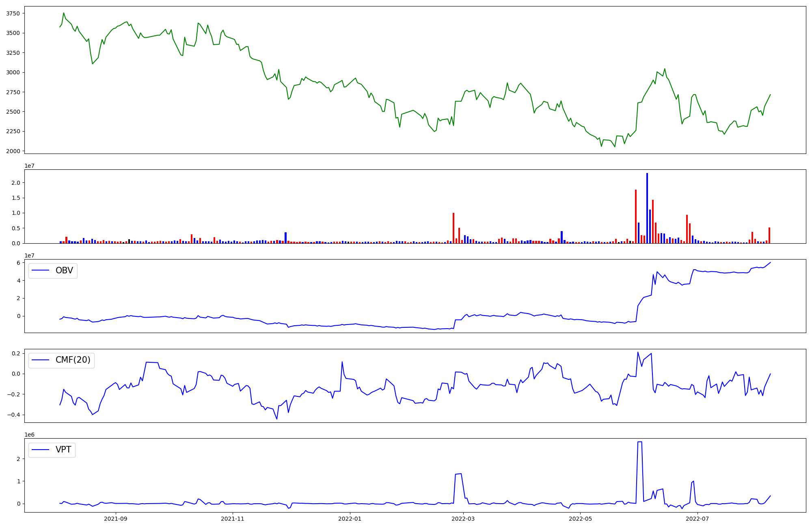
Task: Click the highest VPT spike plateau
Action: pyautogui.click(x=640, y=442)
